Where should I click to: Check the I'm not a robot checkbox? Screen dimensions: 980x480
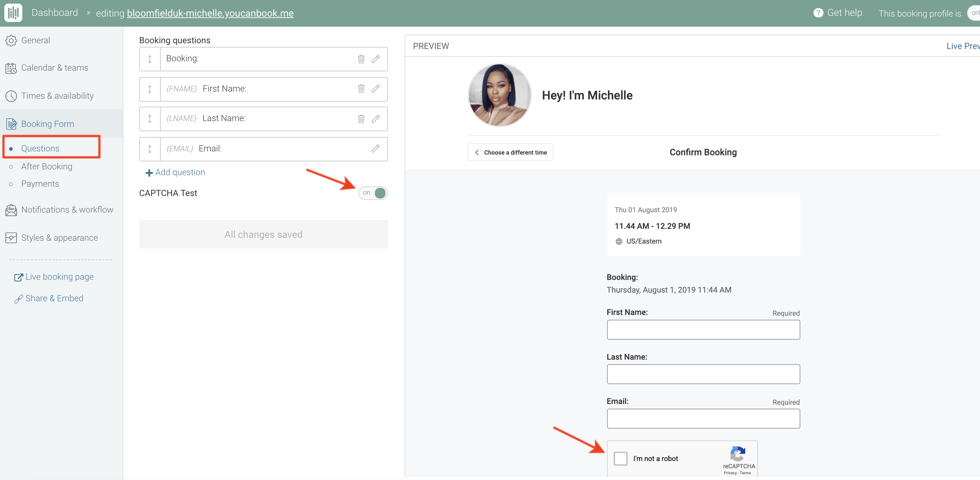(620, 458)
